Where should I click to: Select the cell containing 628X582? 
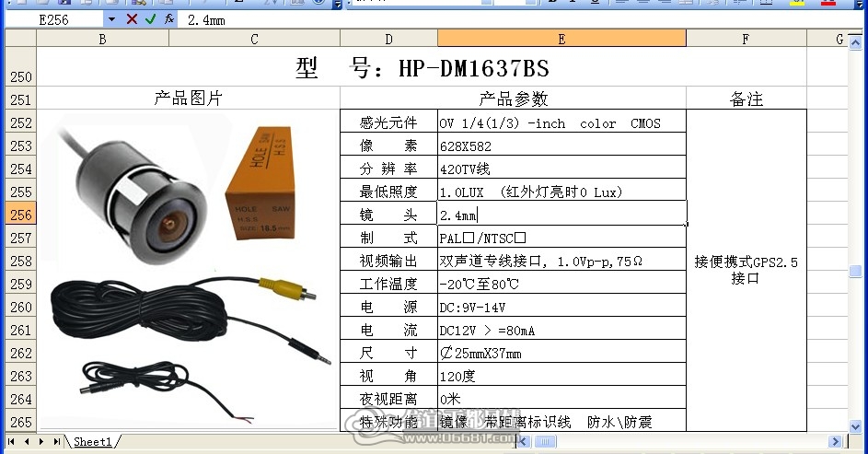561,146
